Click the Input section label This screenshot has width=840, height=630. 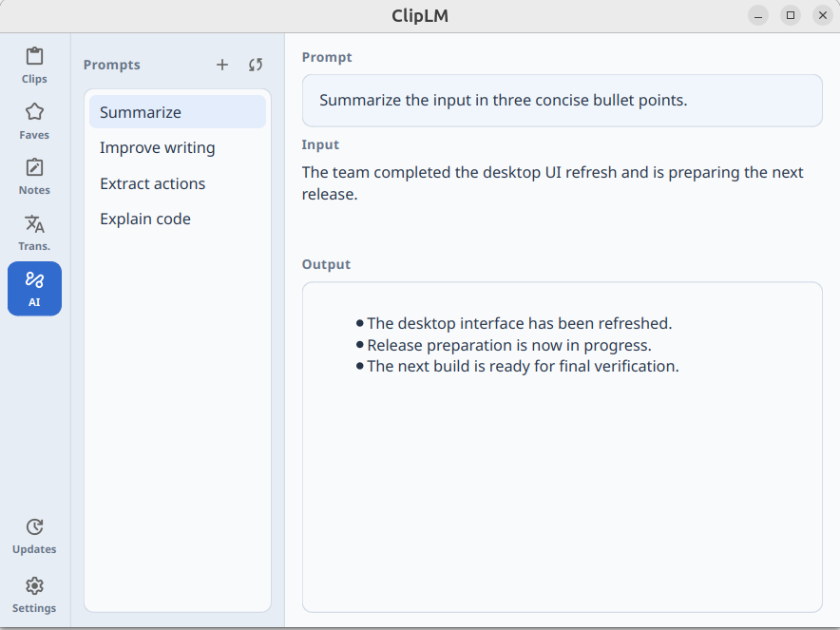pyautogui.click(x=320, y=144)
